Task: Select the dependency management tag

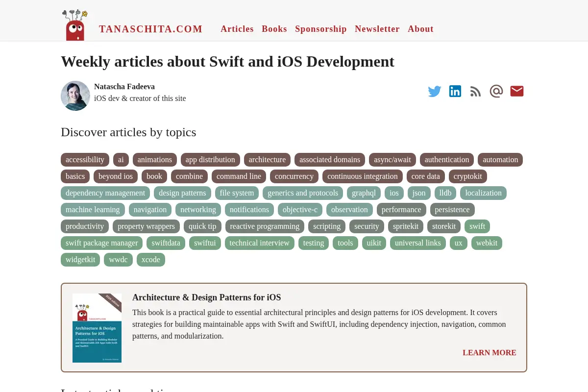Action: pyautogui.click(x=105, y=193)
